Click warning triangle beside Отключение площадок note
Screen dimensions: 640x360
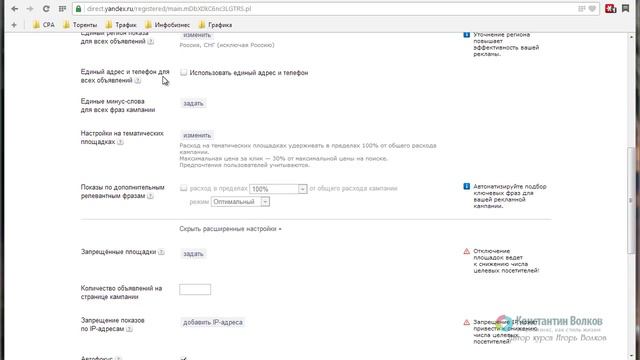467,251
